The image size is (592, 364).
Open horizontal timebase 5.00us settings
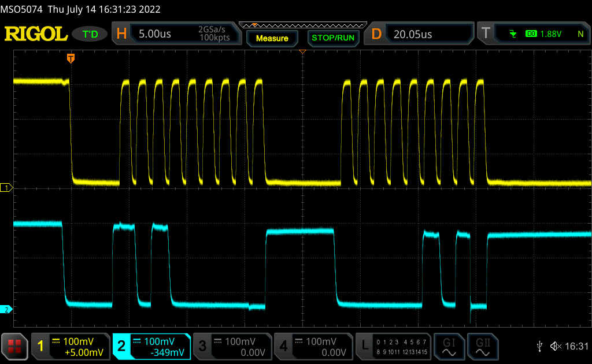177,34
